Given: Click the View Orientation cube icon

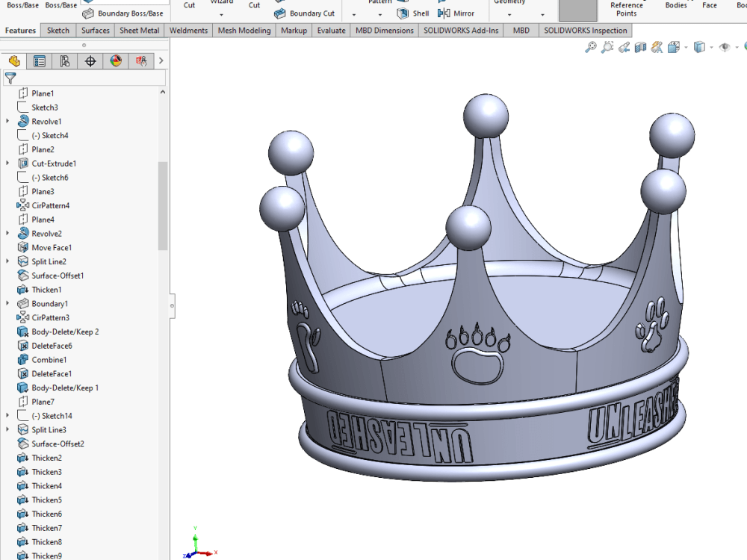Looking at the screenshot, I should click(674, 47).
